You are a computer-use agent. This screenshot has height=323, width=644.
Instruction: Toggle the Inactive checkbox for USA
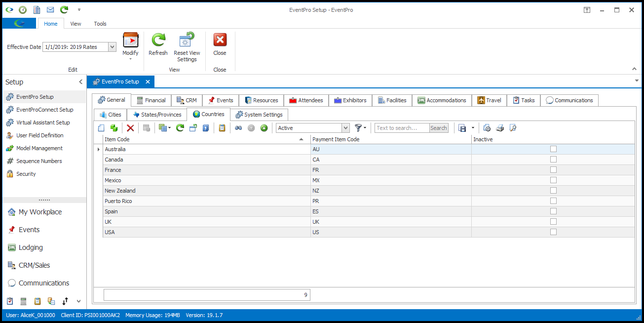pos(553,232)
